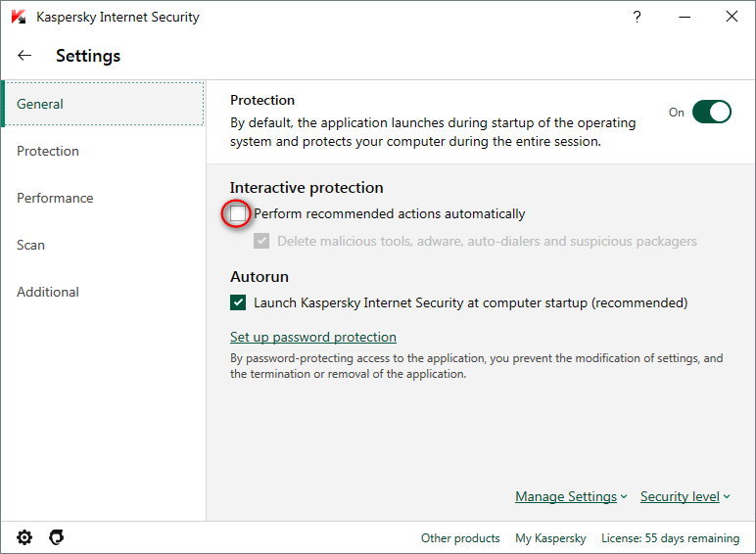This screenshot has width=756, height=554.
Task: Go to the Scan settings section
Action: pos(30,245)
